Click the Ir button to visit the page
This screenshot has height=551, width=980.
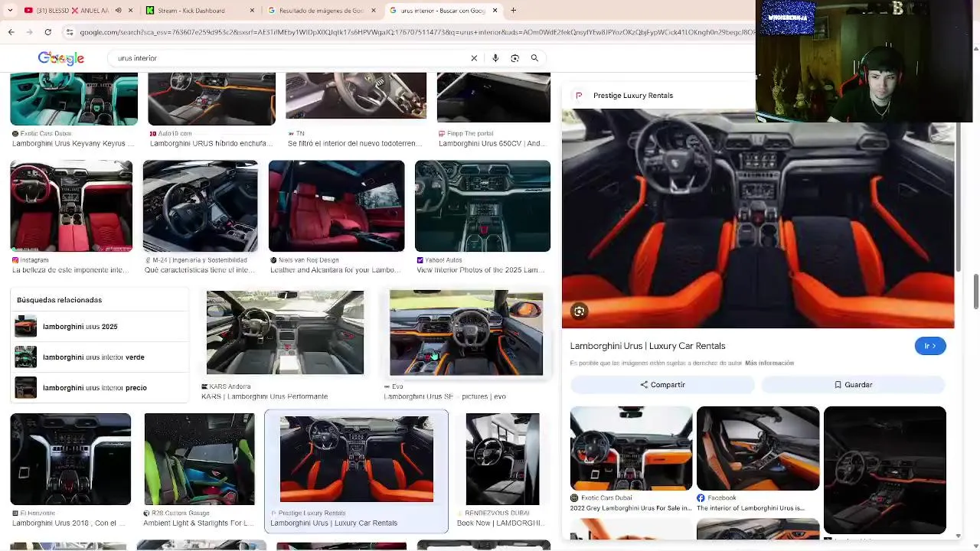pyautogui.click(x=930, y=346)
